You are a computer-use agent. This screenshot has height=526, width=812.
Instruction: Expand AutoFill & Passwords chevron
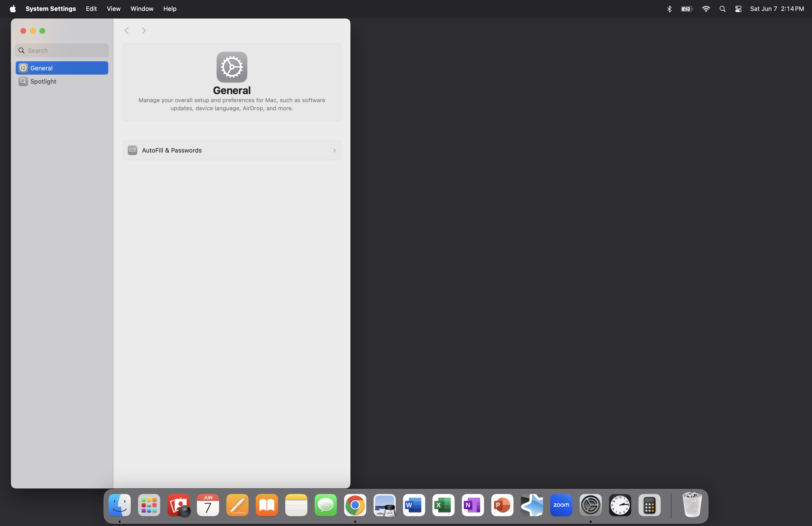coord(334,150)
